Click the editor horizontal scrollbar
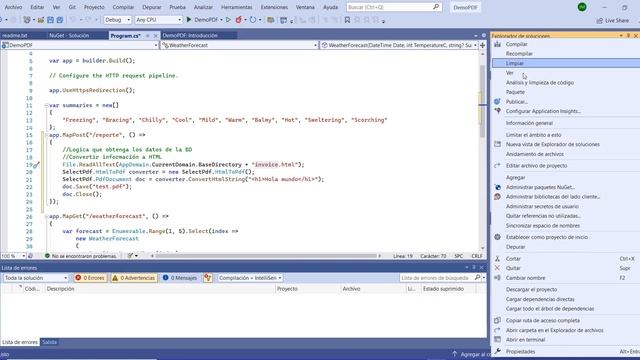Screen dimensions: 640x360 266,256
